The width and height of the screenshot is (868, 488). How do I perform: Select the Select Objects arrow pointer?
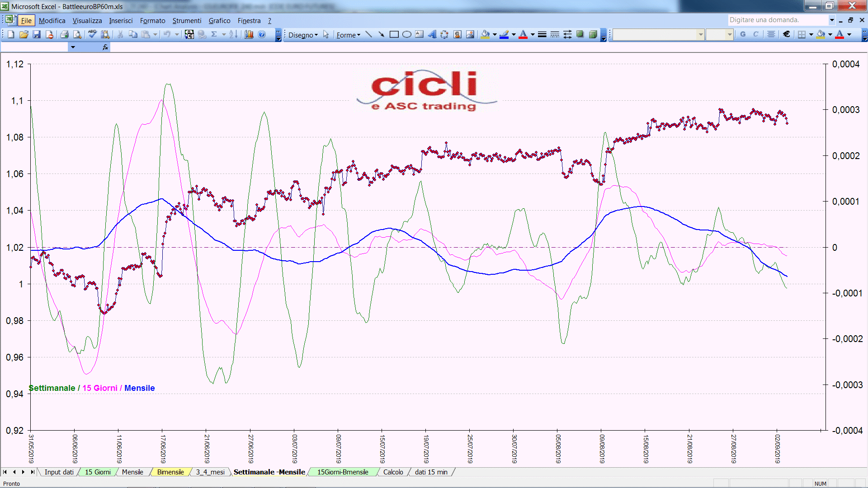326,35
